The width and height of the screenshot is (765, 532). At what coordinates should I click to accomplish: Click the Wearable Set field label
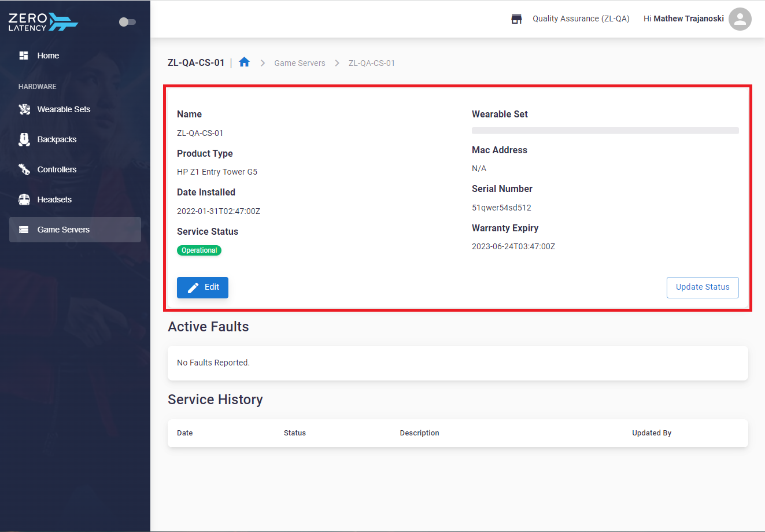(x=500, y=114)
